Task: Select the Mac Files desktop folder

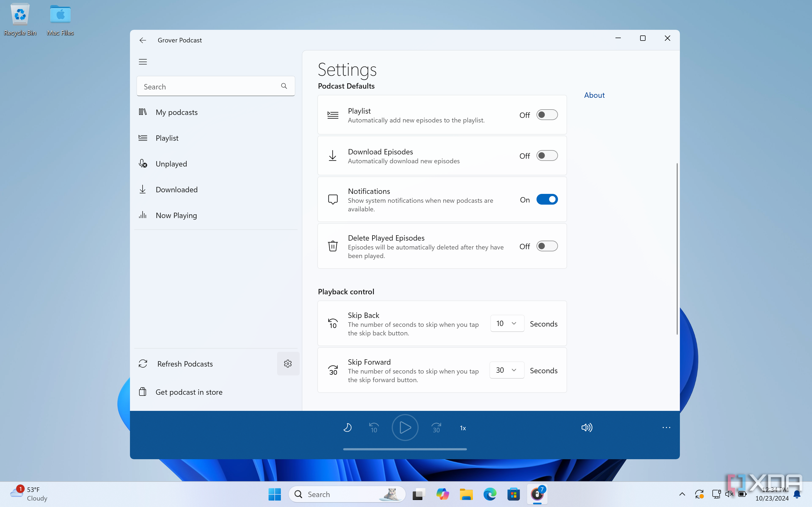Action: 60,19
